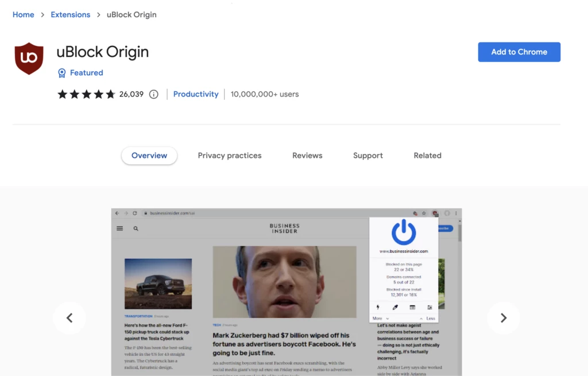The width and height of the screenshot is (588, 376).
Task: Click the Mark Zuckerberg article photo
Action: pyautogui.click(x=285, y=282)
